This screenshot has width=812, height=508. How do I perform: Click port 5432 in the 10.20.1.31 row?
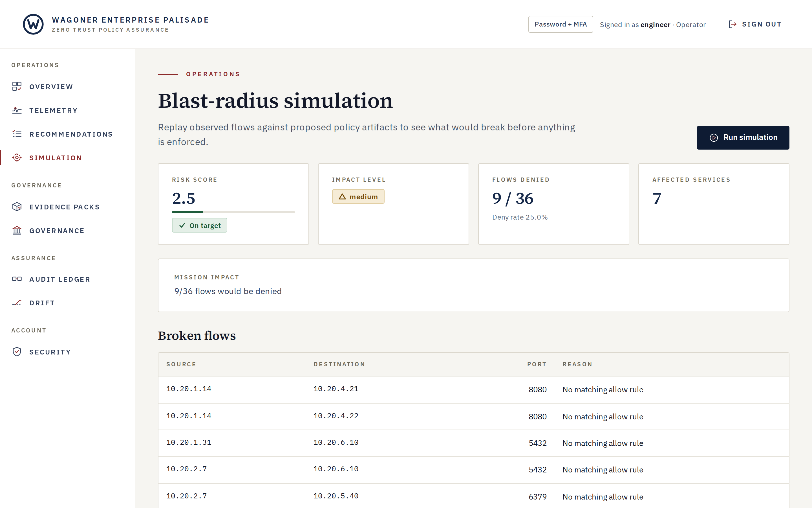[538, 443]
